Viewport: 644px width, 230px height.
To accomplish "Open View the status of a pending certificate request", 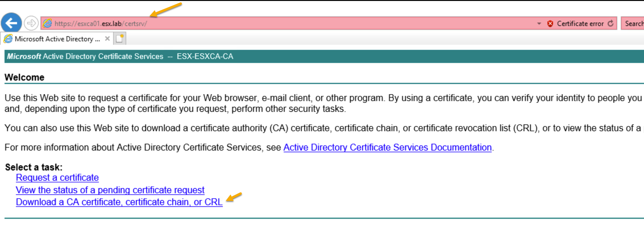I will 110,190.
